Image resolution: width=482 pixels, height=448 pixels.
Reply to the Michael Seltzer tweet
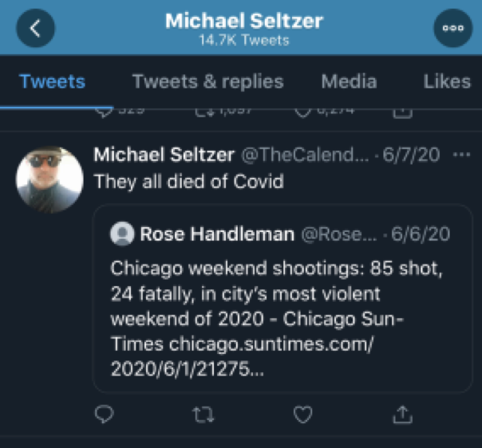[104, 414]
